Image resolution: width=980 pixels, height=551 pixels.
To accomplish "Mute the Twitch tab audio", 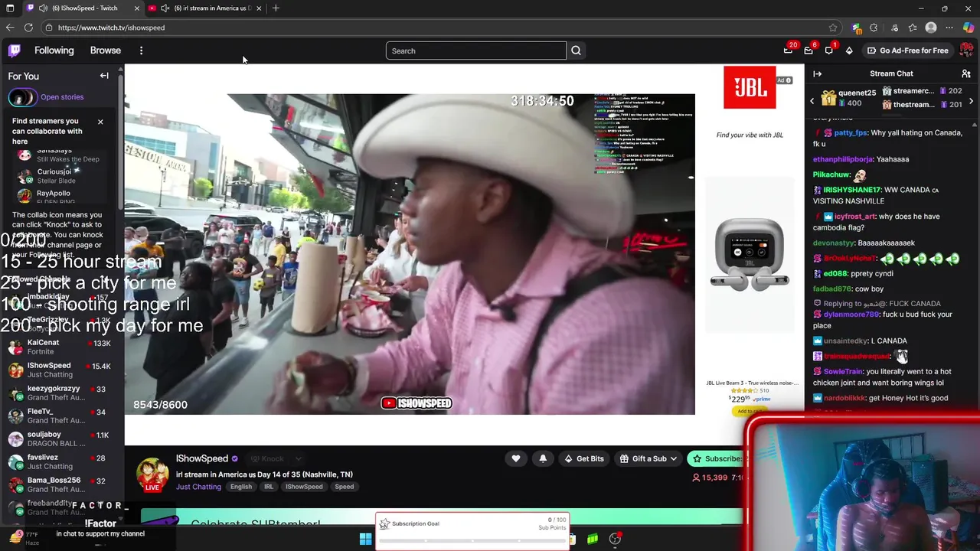I will 43,8.
